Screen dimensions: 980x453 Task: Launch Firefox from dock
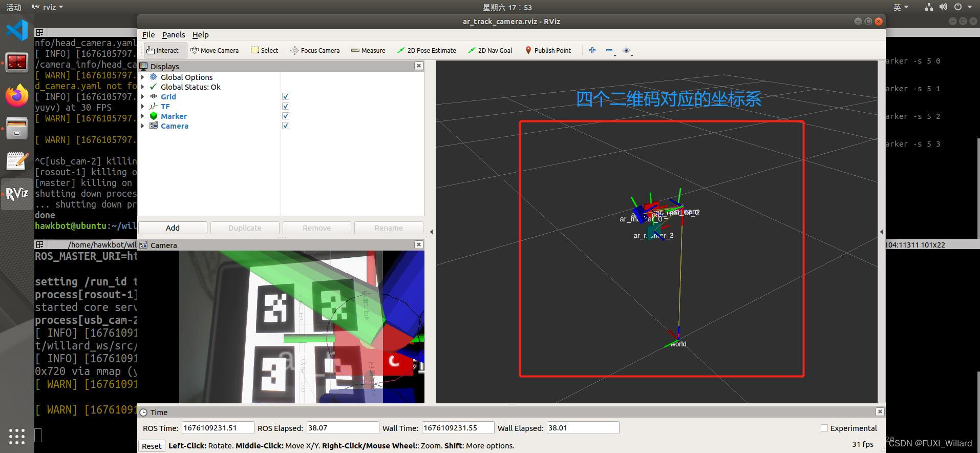pos(17,95)
